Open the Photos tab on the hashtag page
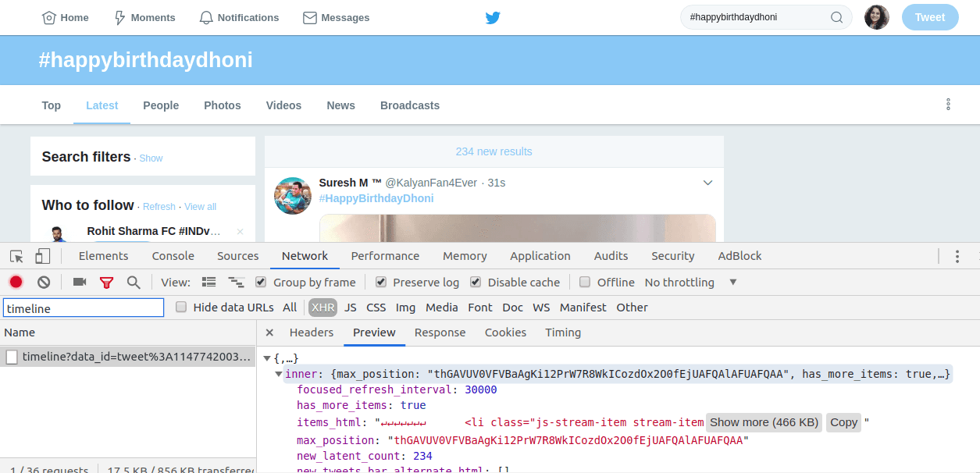The image size is (980, 473). click(222, 105)
